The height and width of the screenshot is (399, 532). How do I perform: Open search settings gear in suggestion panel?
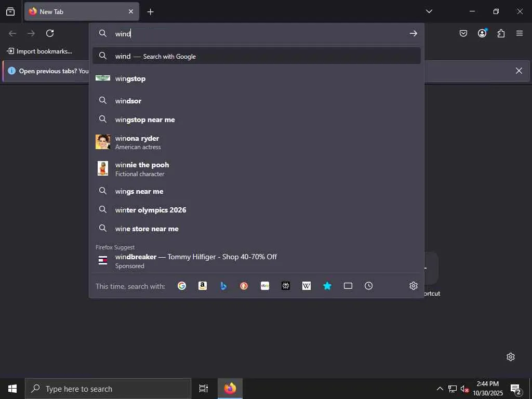[x=413, y=286]
